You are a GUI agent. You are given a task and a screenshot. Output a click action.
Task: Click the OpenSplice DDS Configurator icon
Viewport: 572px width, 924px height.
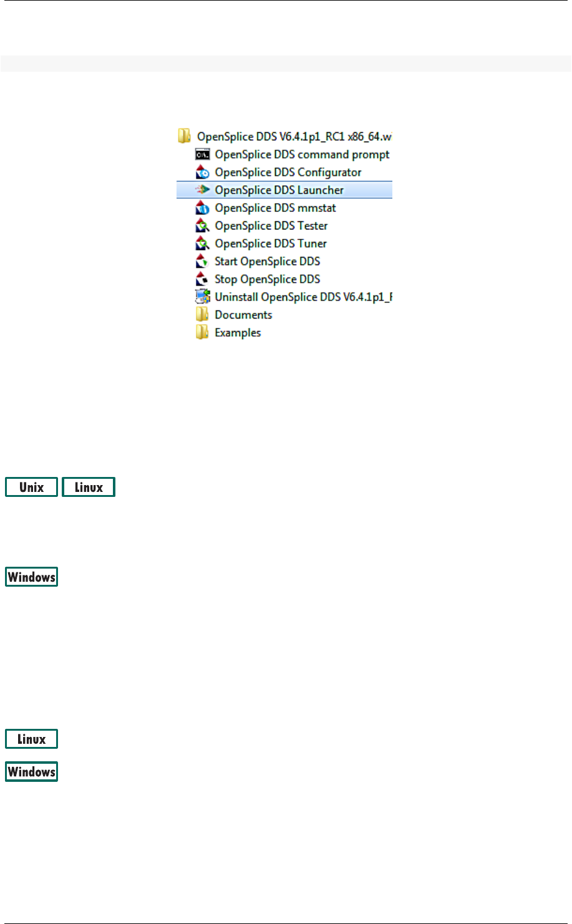[202, 172]
